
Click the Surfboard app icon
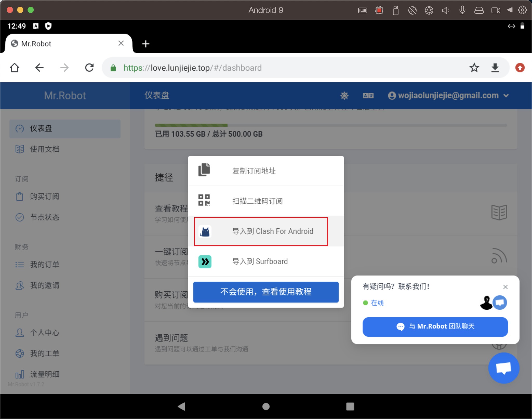click(x=205, y=261)
